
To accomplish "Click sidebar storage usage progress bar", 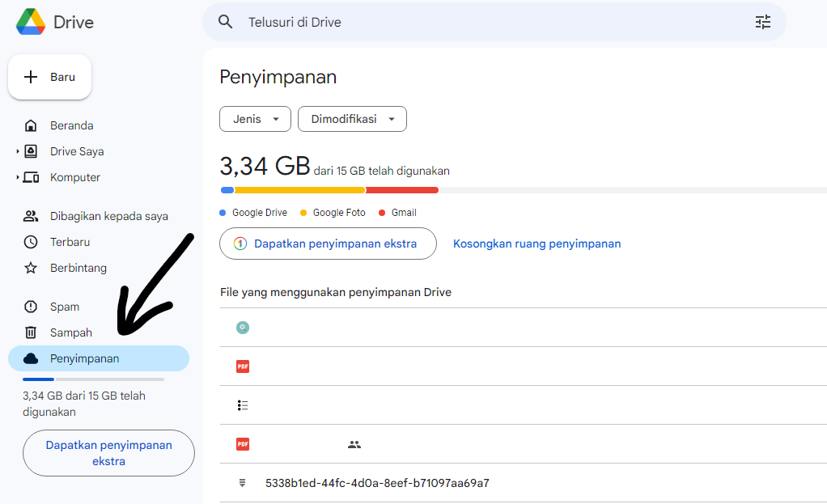I will (x=93, y=379).
